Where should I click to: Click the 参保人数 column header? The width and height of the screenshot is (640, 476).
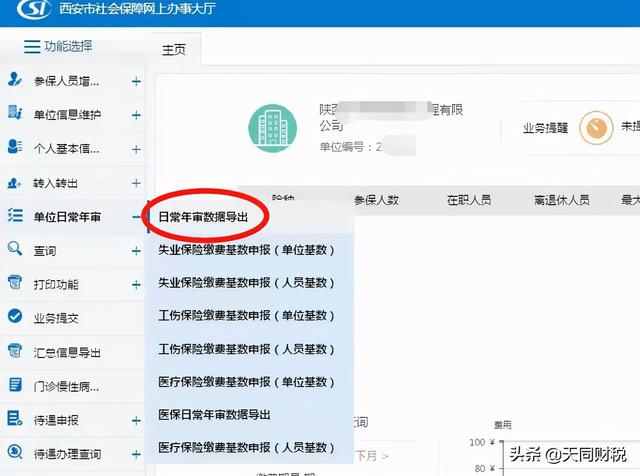tap(376, 200)
